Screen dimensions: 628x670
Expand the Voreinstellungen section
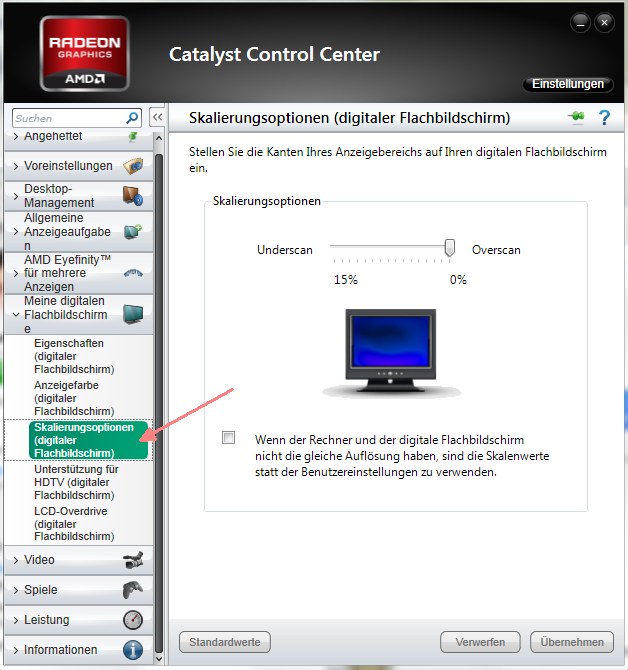16,166
